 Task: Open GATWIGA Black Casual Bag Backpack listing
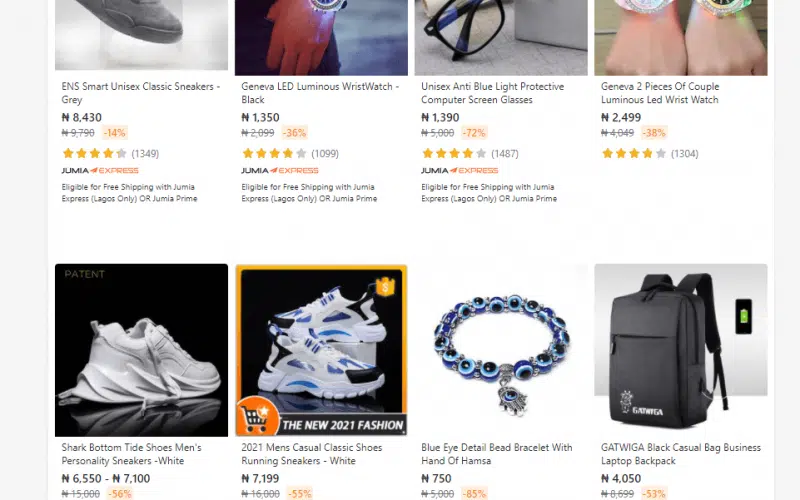tap(681, 454)
